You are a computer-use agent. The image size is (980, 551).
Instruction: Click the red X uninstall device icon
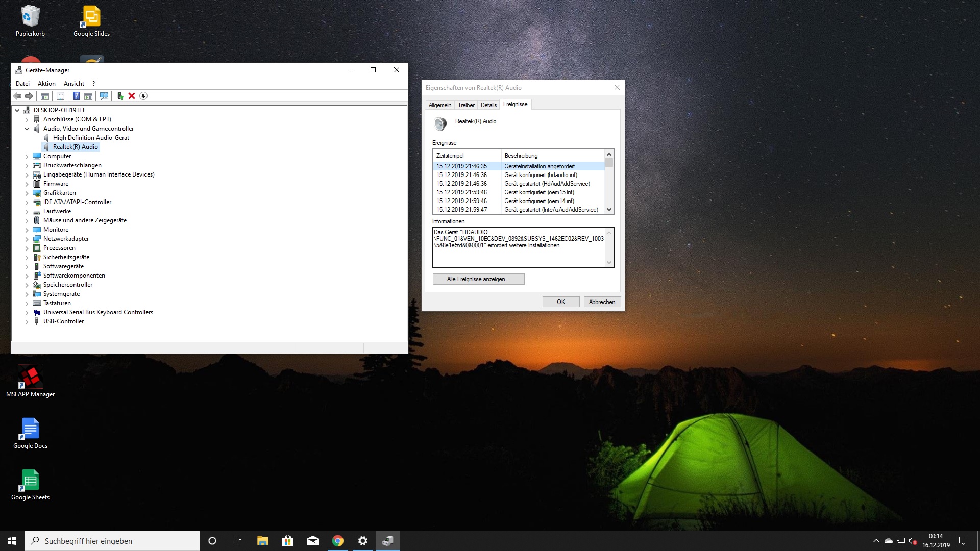[132, 96]
